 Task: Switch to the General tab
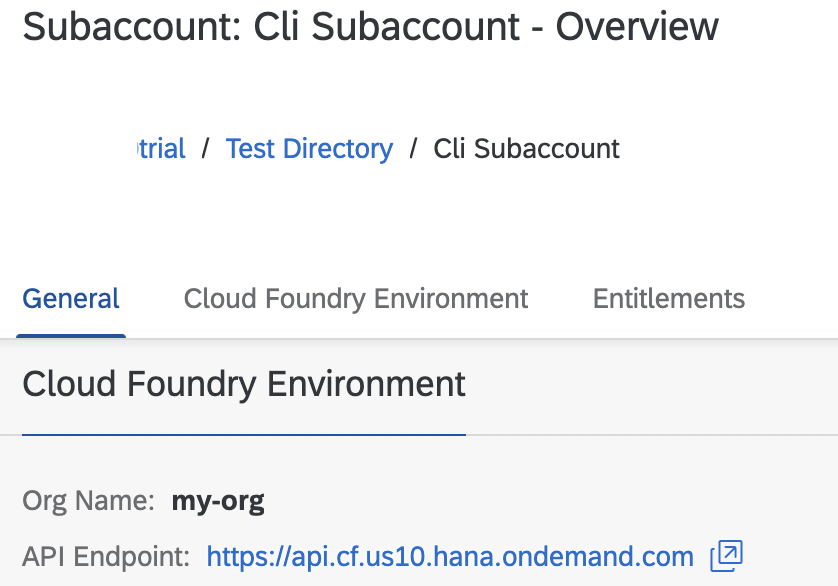tap(71, 298)
